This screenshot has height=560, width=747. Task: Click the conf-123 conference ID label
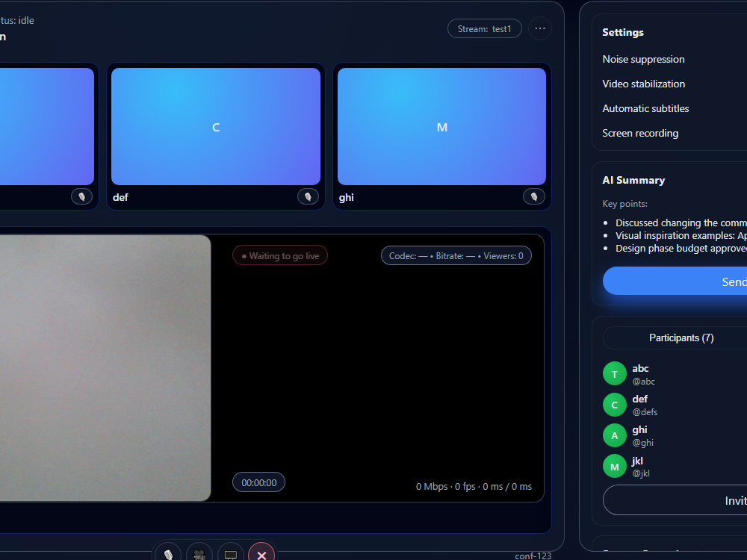pos(533,556)
